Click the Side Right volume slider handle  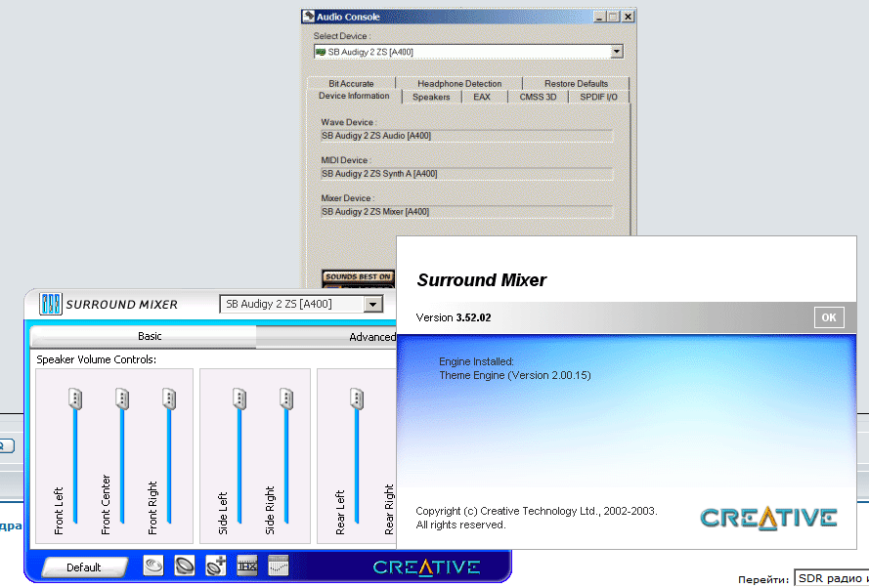pos(285,399)
